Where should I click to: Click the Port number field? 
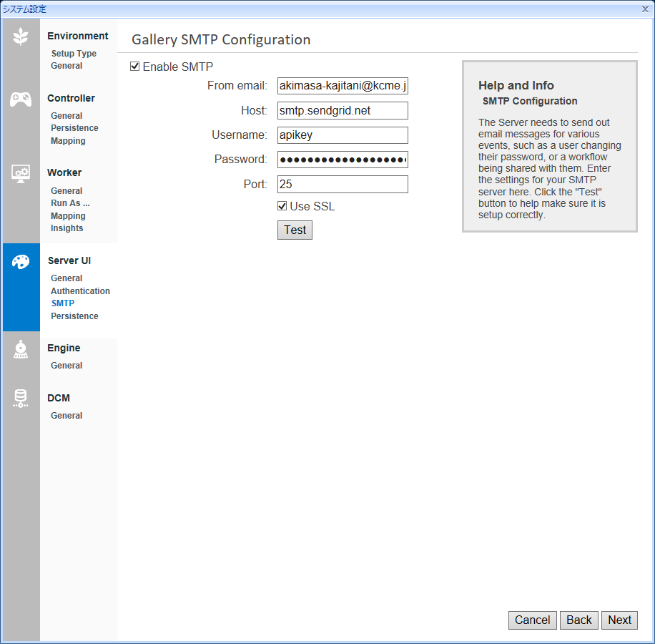coord(343,184)
